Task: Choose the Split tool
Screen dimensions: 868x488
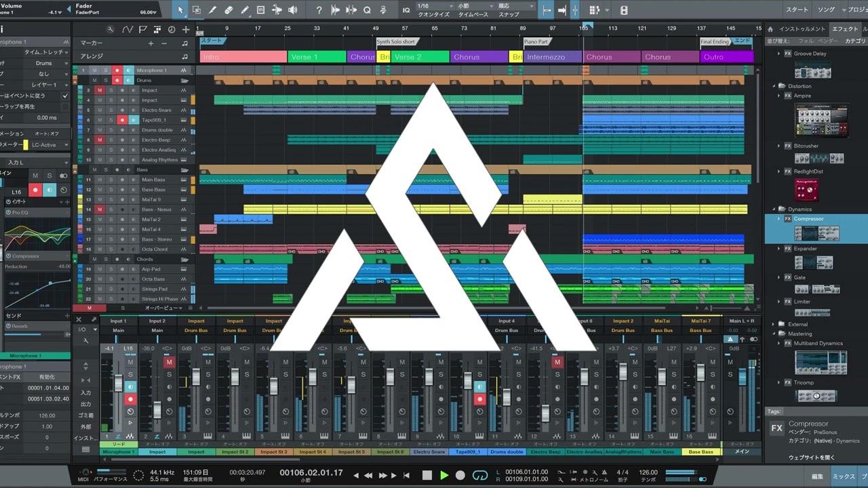Action: point(212,10)
